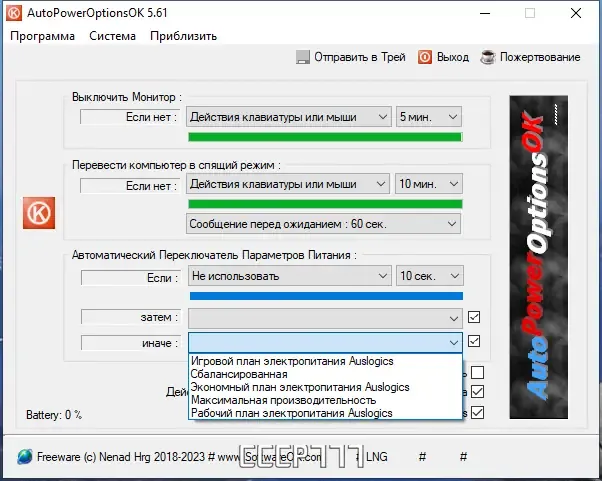Select Сбалансированная power plan
This screenshot has height=481, width=602.
(325, 374)
